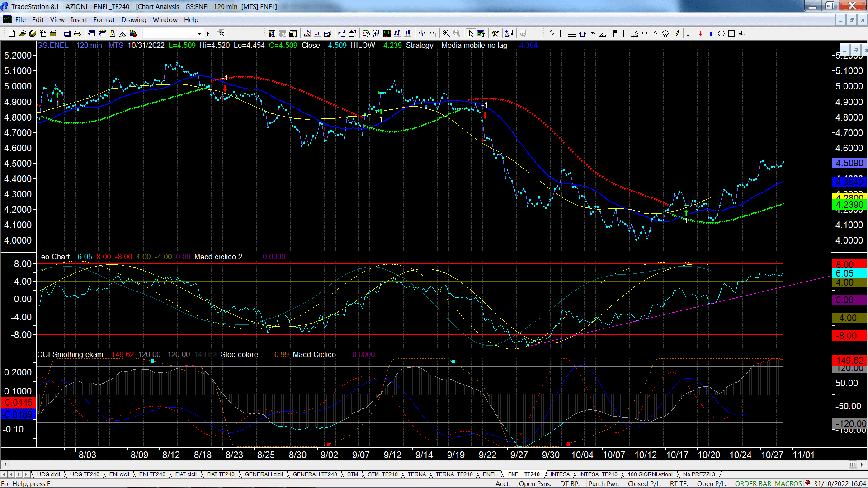868x488 pixels.
Task: Switch to the INTESA_TF240 tab
Action: (599, 474)
